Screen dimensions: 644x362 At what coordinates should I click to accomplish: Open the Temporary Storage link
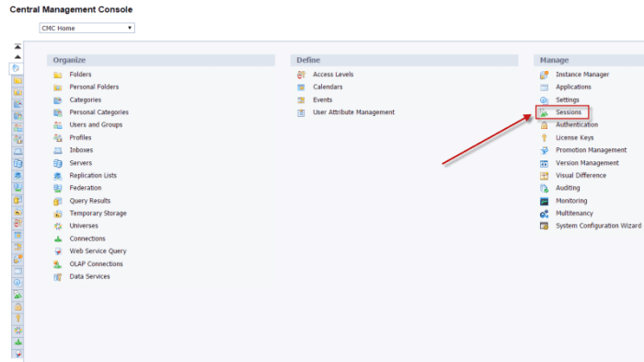(98, 213)
